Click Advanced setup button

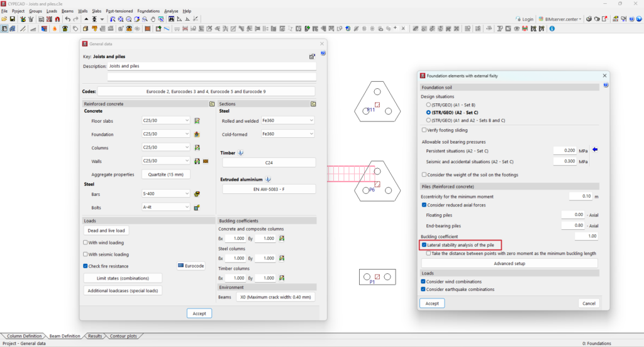(509, 263)
